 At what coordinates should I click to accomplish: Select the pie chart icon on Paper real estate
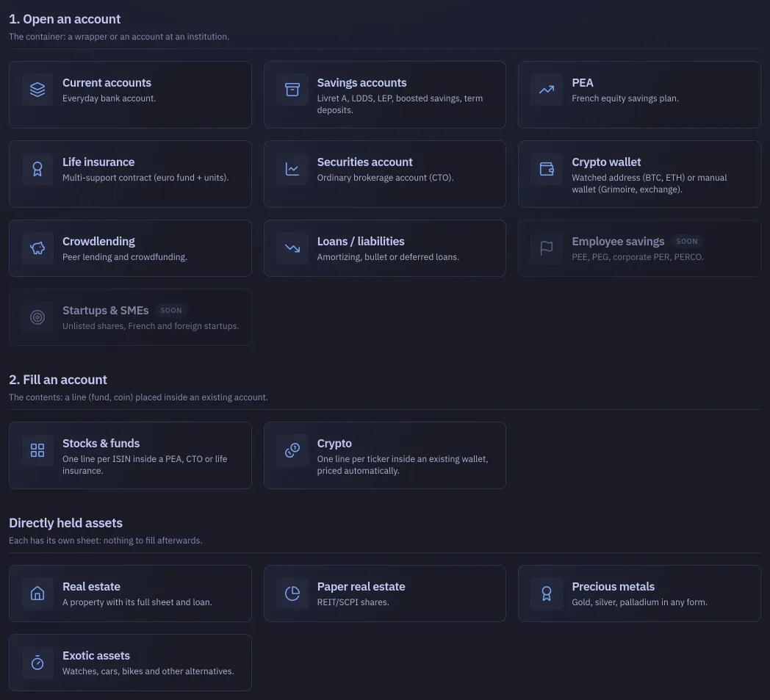tap(292, 593)
